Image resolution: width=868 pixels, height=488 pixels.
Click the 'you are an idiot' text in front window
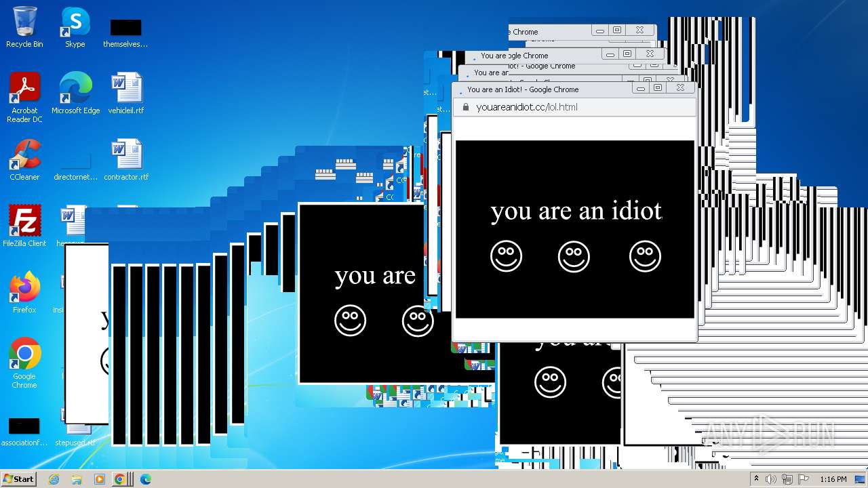[576, 211]
